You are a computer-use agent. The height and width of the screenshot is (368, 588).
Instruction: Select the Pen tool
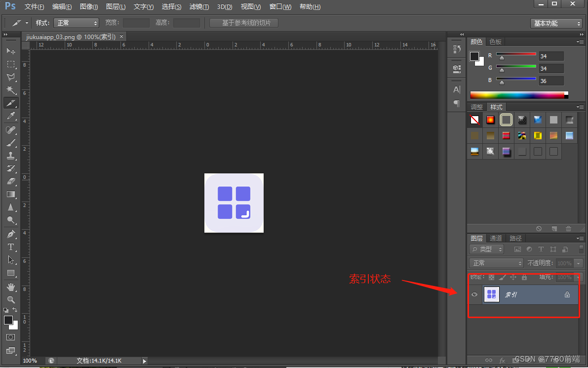[x=11, y=234]
